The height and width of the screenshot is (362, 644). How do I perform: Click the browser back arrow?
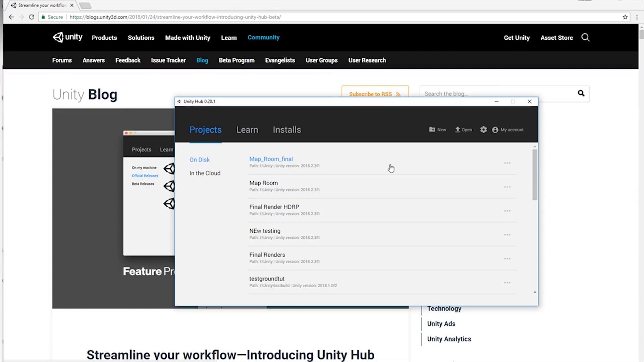(x=11, y=17)
